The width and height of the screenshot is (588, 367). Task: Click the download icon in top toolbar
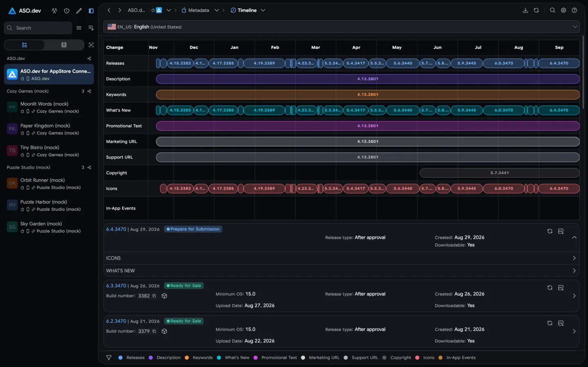pos(525,10)
